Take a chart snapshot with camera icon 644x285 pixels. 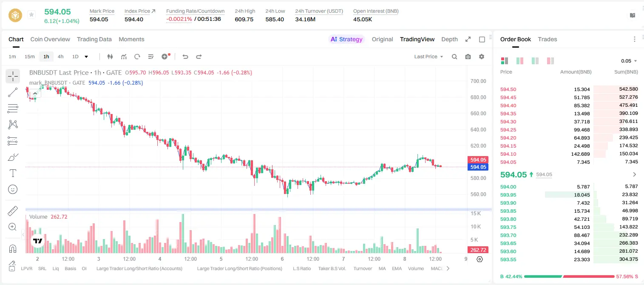click(468, 57)
